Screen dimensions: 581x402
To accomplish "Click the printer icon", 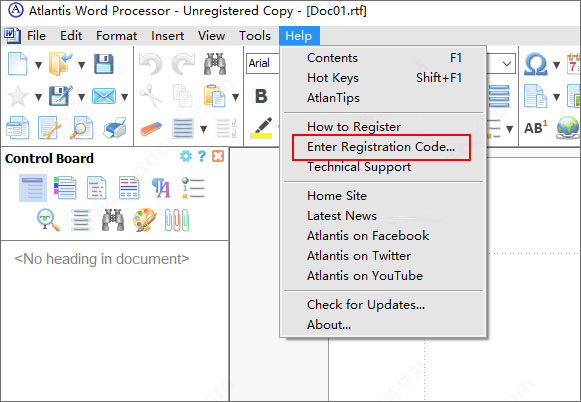I will 115,128.
